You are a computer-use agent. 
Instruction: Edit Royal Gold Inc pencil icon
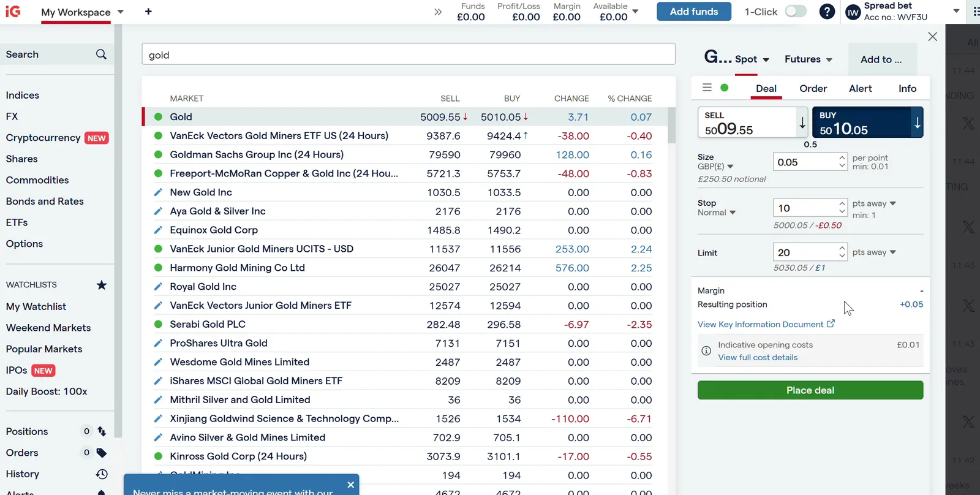click(158, 287)
